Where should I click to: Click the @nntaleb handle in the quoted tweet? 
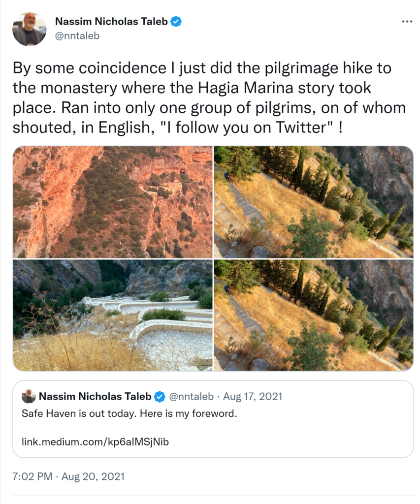tap(192, 397)
